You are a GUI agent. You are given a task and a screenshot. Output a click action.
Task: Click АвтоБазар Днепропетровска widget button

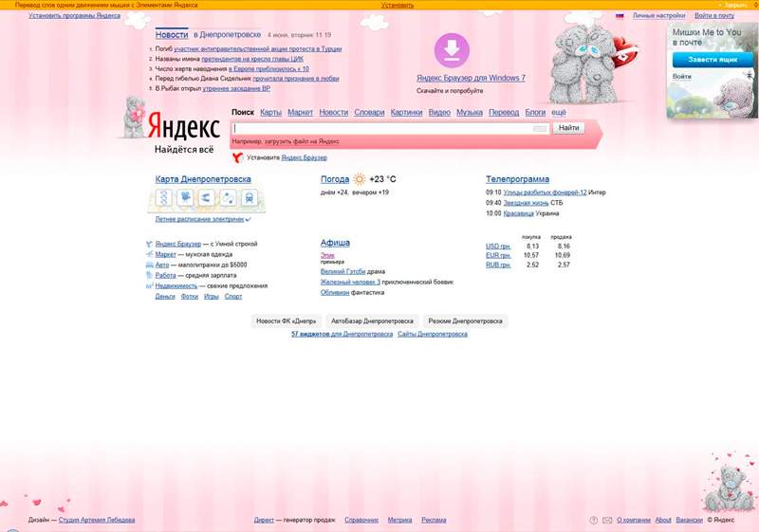pos(372,321)
